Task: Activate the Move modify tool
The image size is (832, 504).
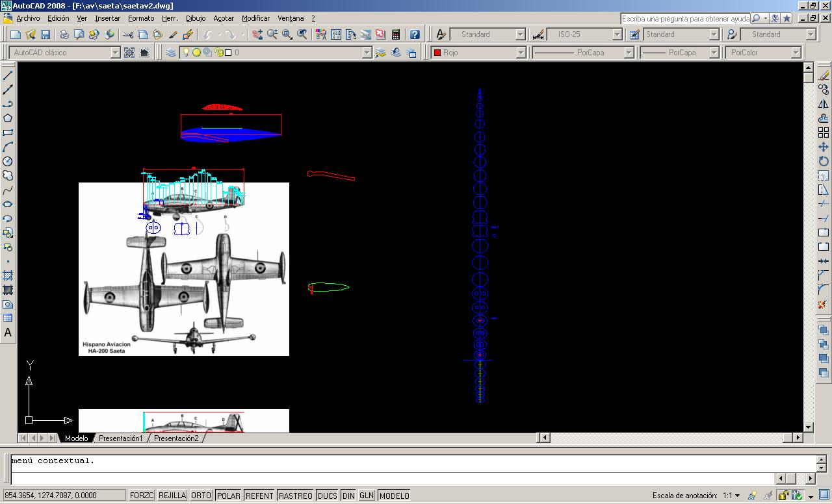Action: 824,147
